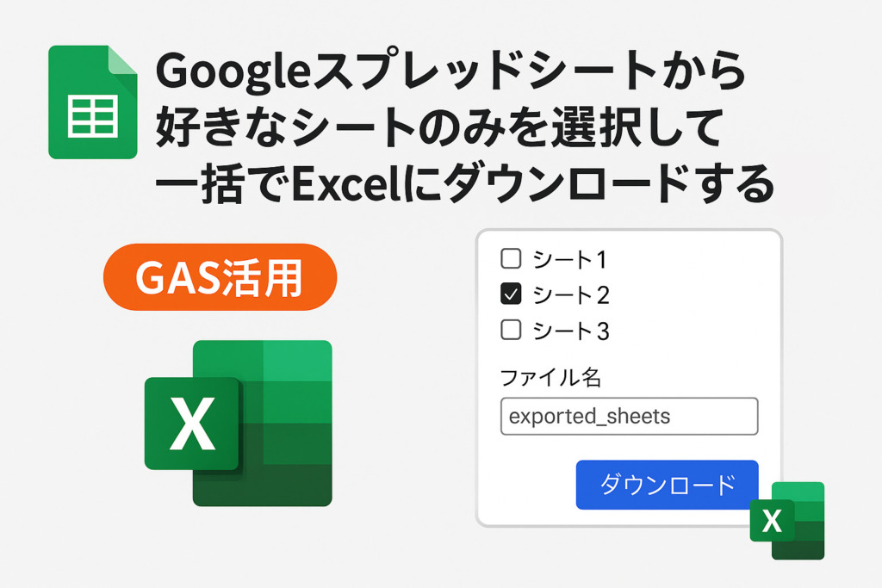Select the シート3 label text
The width and height of the screenshot is (882, 588).
[x=571, y=331]
